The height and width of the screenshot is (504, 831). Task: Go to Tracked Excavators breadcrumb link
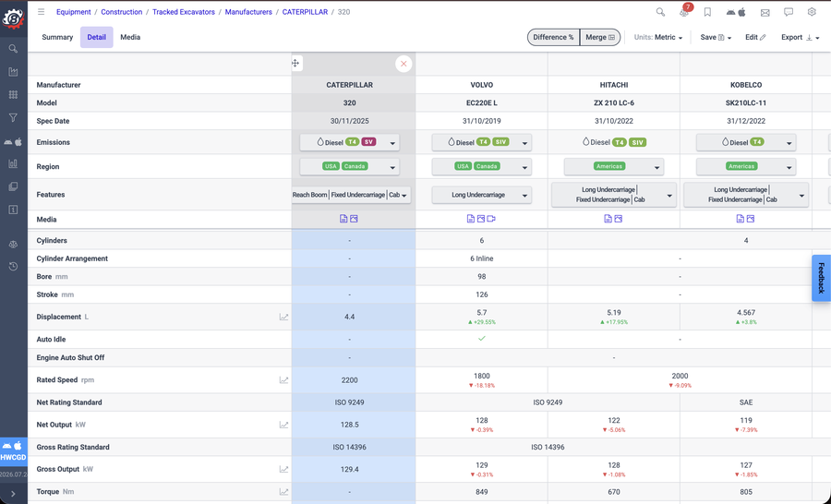click(184, 12)
